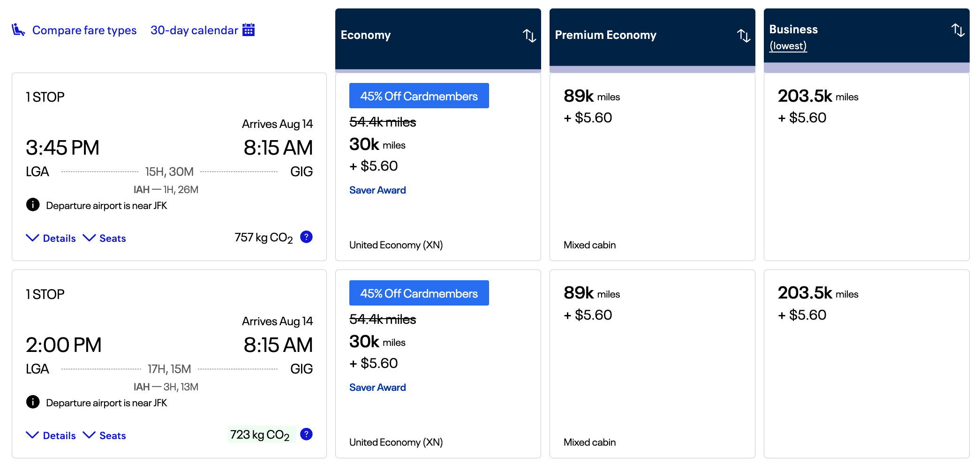Sort by Premium Economy using the arrows icon
This screenshot has width=980, height=463.
point(744,36)
